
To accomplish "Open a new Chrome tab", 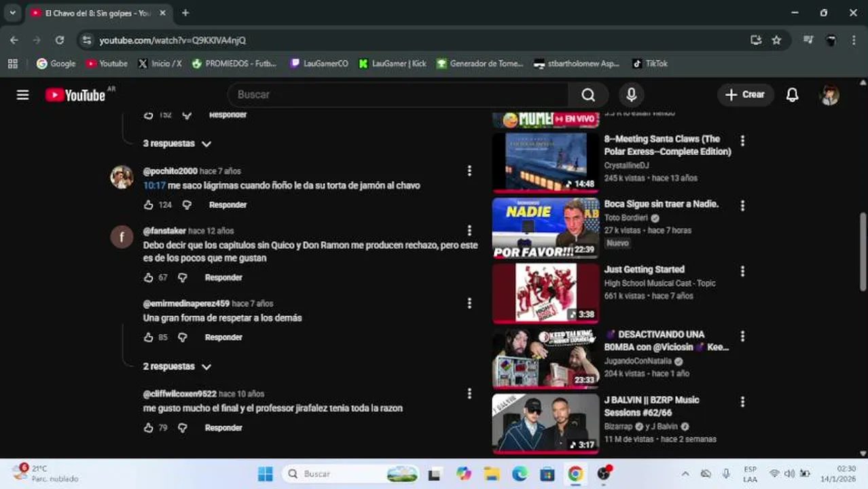I will coord(185,13).
